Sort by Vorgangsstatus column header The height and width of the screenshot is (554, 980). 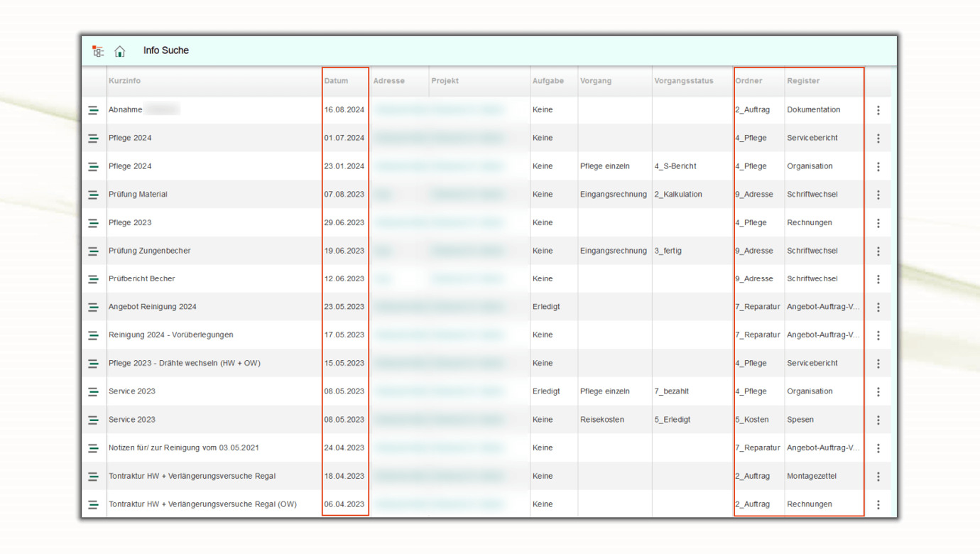(x=683, y=81)
